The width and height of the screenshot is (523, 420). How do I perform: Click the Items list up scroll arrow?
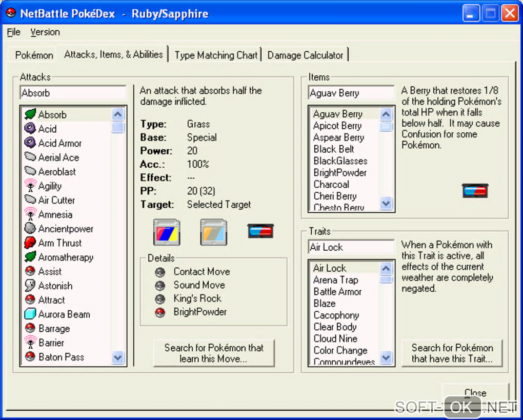(x=386, y=114)
